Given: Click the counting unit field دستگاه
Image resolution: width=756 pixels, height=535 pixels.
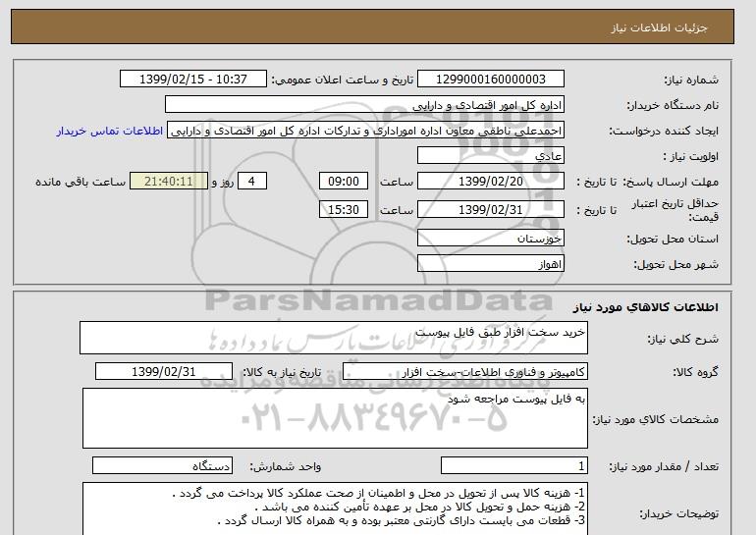Looking at the screenshot, I should coord(162,465).
